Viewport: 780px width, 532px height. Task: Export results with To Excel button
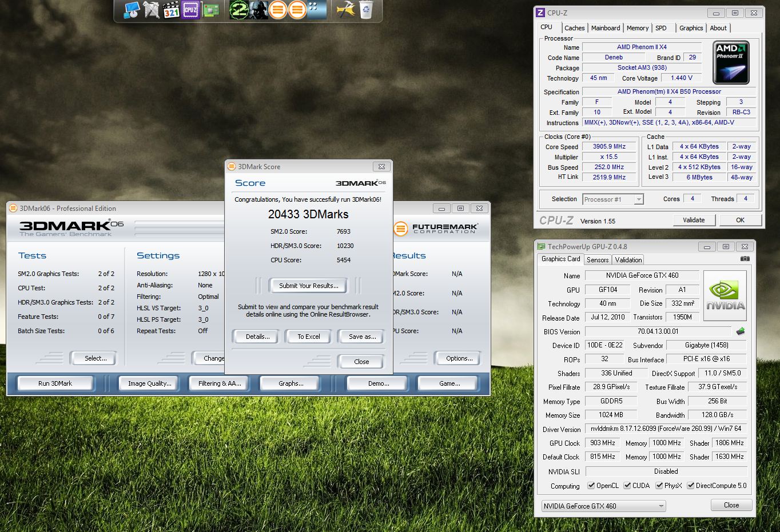click(x=309, y=337)
